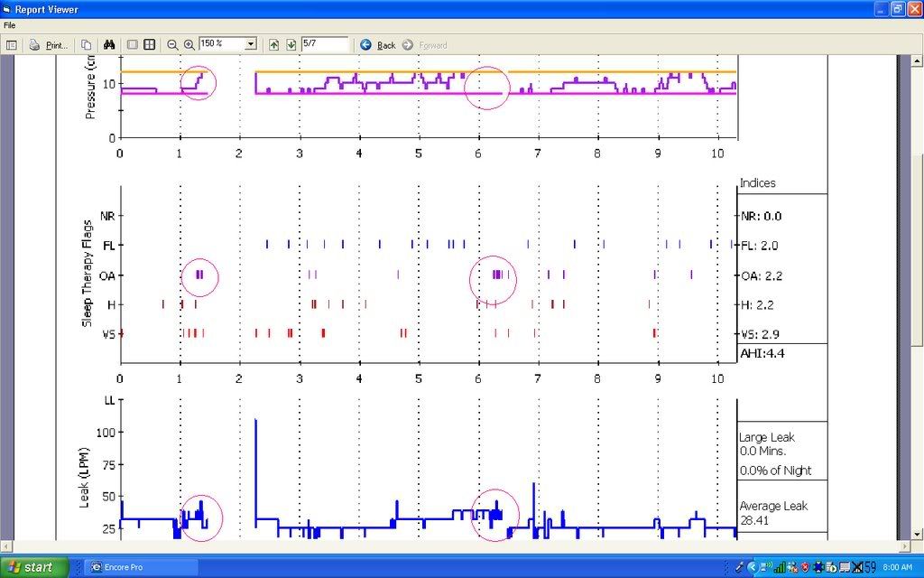This screenshot has height=578, width=924.
Task: Click the red security shield tray icon
Action: [x=805, y=567]
